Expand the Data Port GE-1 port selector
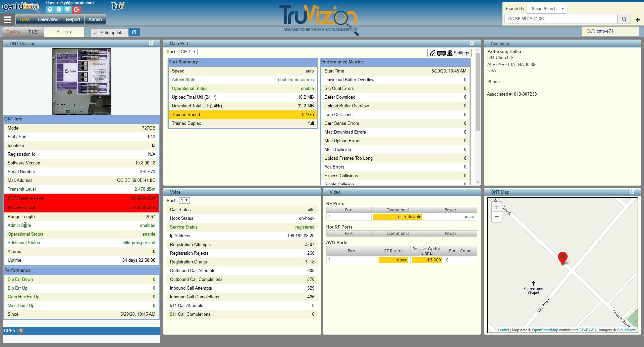644x347 pixels. click(188, 52)
